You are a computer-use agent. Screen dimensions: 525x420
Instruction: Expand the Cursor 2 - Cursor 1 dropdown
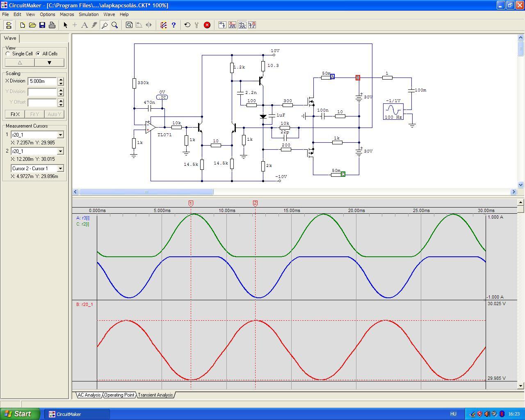coord(60,169)
